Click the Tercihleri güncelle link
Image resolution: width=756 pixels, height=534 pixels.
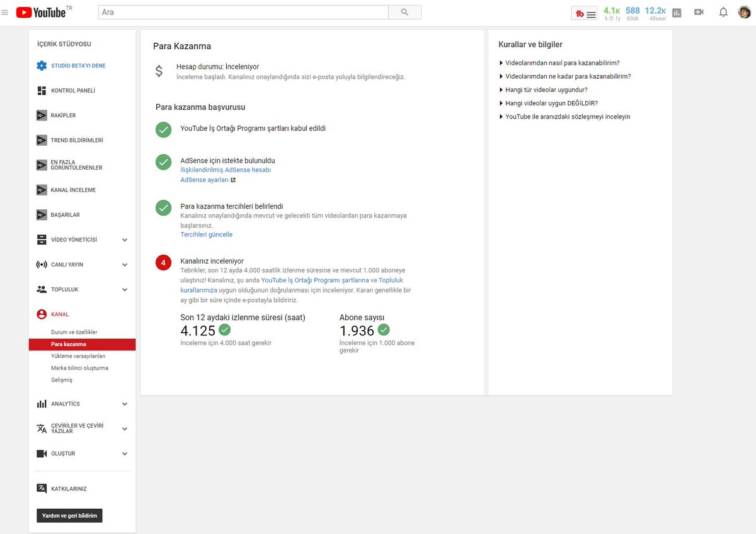point(206,235)
